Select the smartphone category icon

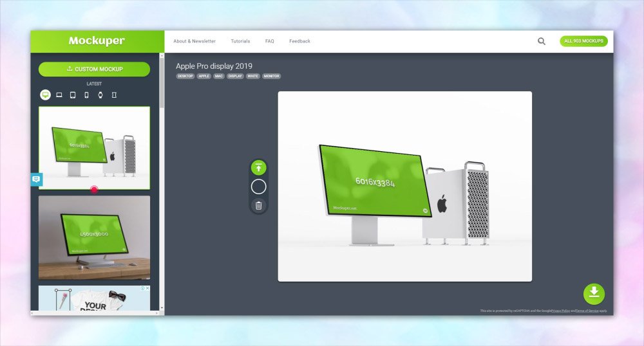click(x=87, y=95)
